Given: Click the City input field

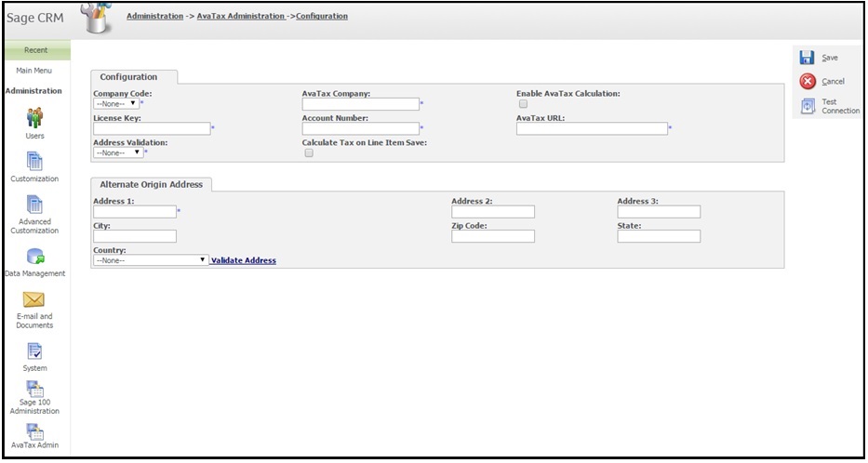Looking at the screenshot, I should [x=135, y=236].
